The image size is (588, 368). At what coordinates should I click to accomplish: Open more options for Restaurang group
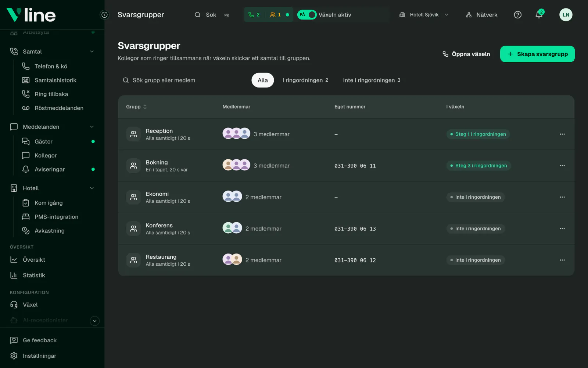tap(562, 260)
